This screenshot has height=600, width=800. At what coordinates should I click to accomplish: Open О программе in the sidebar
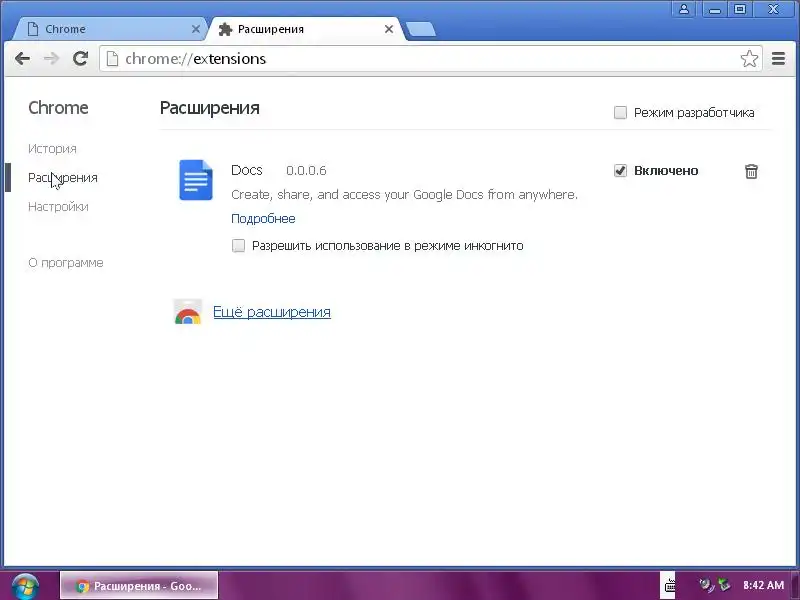(x=66, y=263)
